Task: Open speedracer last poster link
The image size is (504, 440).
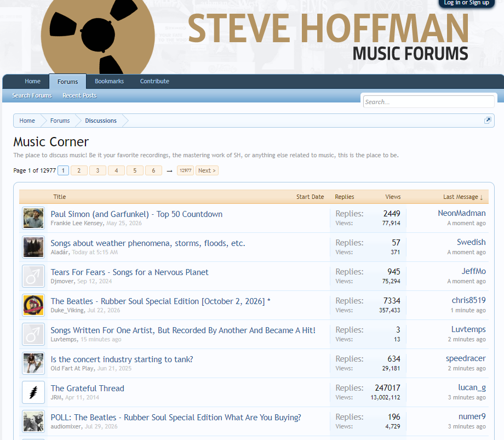Action: point(466,358)
